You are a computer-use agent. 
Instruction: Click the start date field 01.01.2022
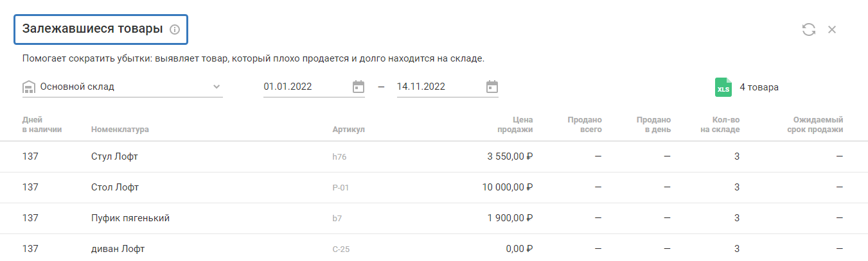tap(303, 87)
